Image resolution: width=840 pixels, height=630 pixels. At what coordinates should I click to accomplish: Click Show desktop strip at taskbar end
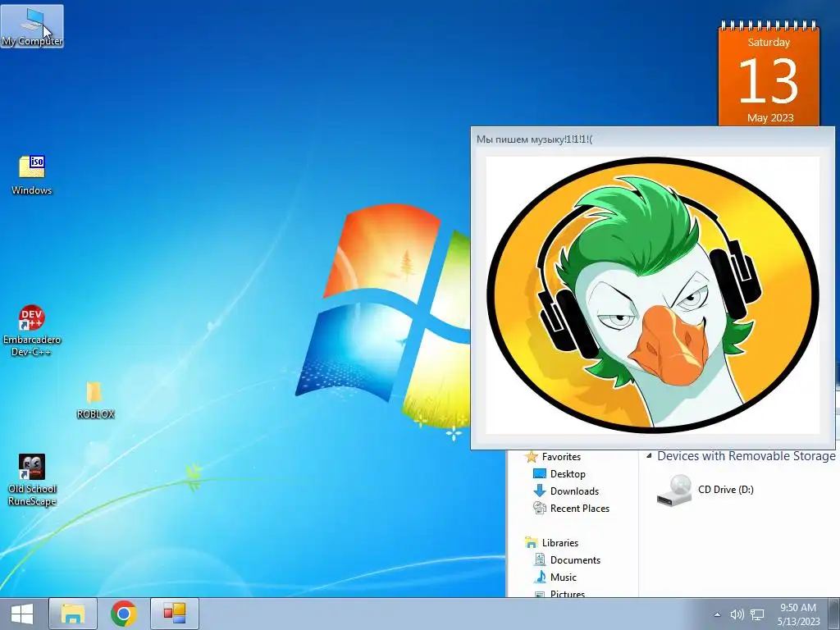click(x=834, y=614)
